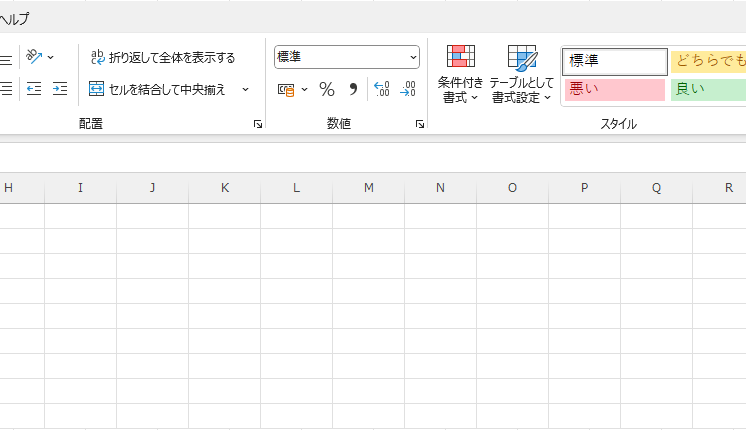The height and width of the screenshot is (430, 746).
Task: Apply the 悪い red cell style
Action: (614, 89)
